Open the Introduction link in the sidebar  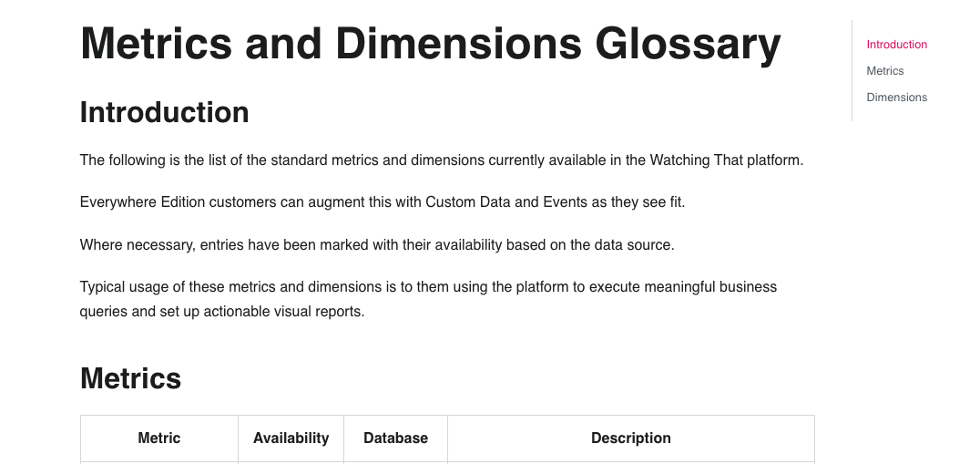[x=896, y=45]
